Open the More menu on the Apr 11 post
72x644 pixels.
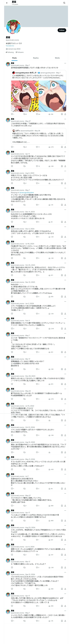65,151
